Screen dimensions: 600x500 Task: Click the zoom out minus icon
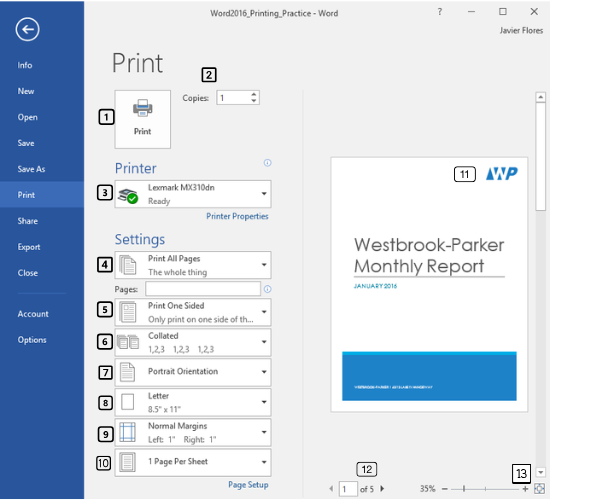[445, 489]
